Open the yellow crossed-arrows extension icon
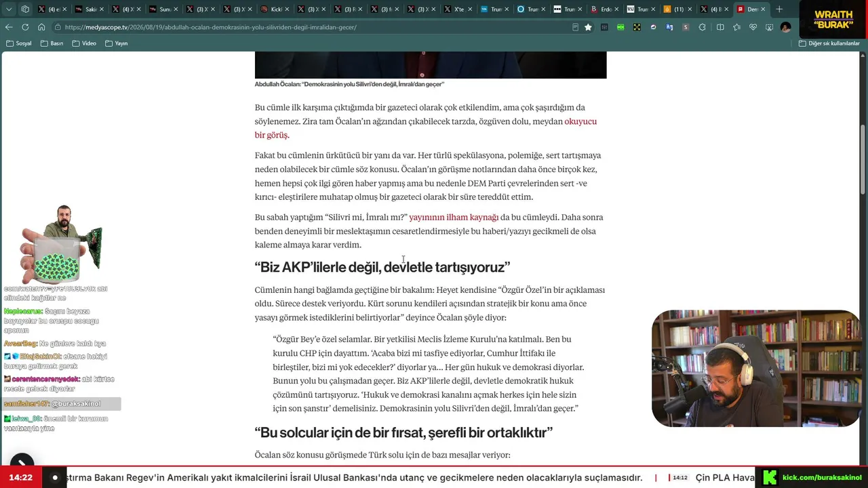Screen dimensions: 868x488 [637, 27]
